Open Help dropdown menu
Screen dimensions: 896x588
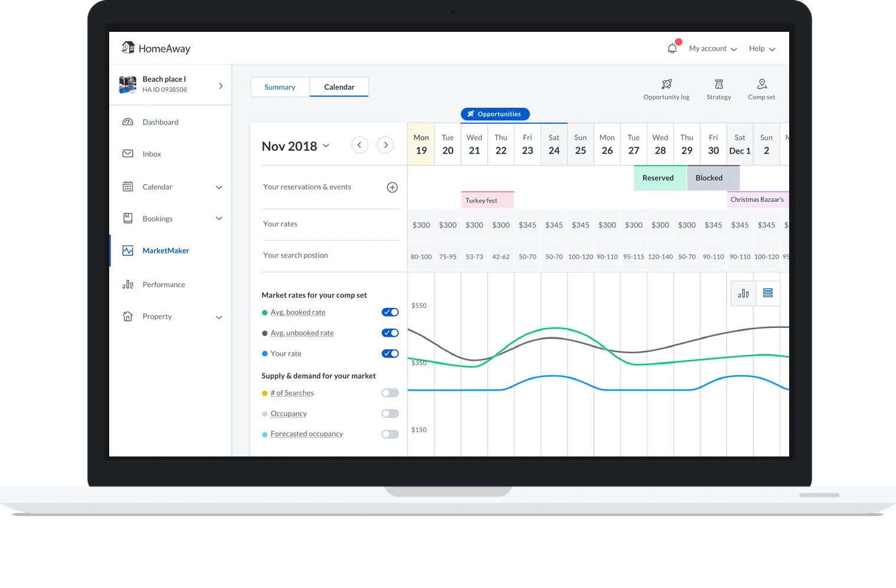click(x=762, y=48)
